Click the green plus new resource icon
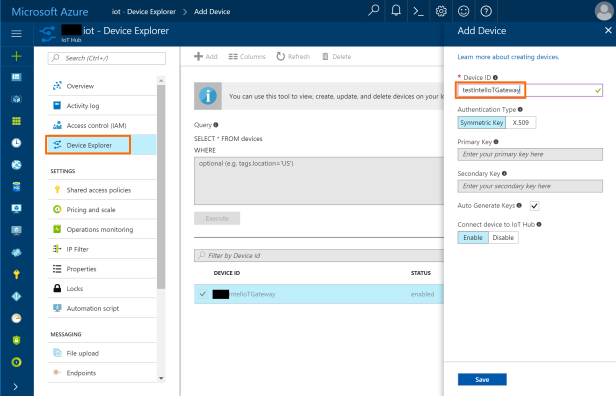 (x=16, y=56)
